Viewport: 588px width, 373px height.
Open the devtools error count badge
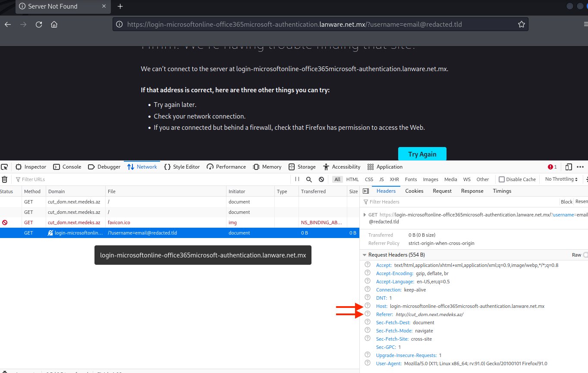coord(552,167)
